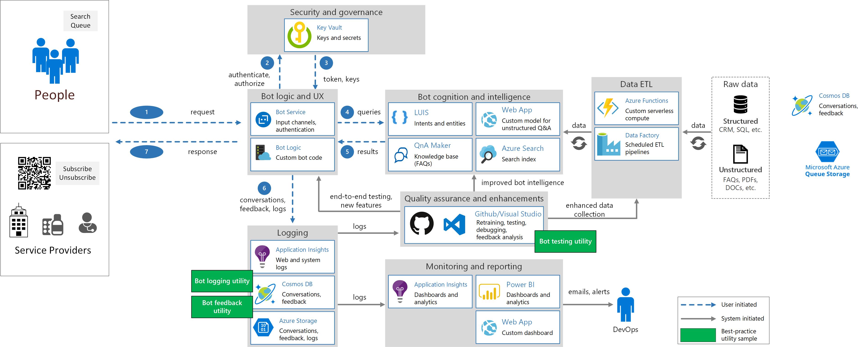Click the QR code image
Image resolution: width=868 pixels, height=347 pixels.
click(34, 173)
